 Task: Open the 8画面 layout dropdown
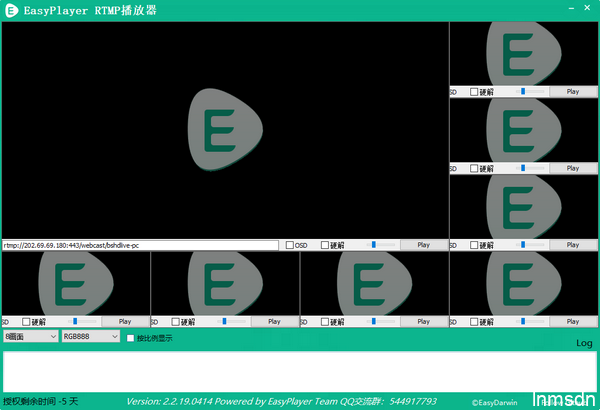(31, 336)
